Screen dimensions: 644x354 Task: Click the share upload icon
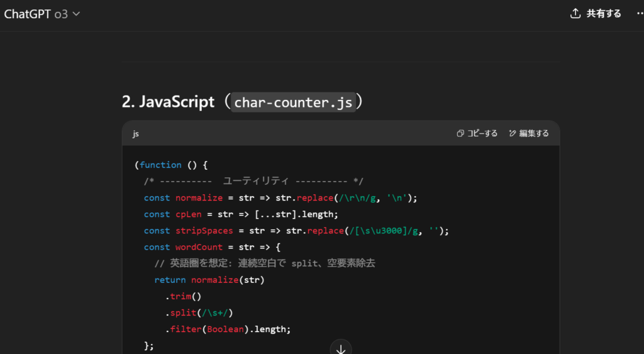pyautogui.click(x=575, y=14)
